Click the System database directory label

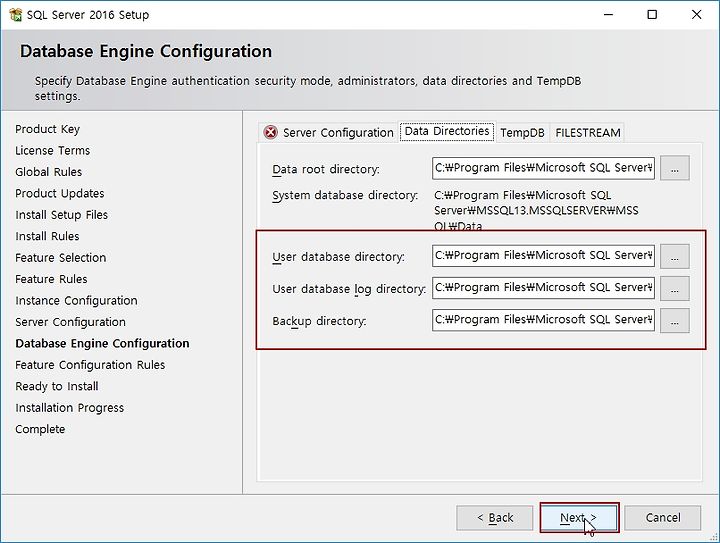tap(345, 196)
